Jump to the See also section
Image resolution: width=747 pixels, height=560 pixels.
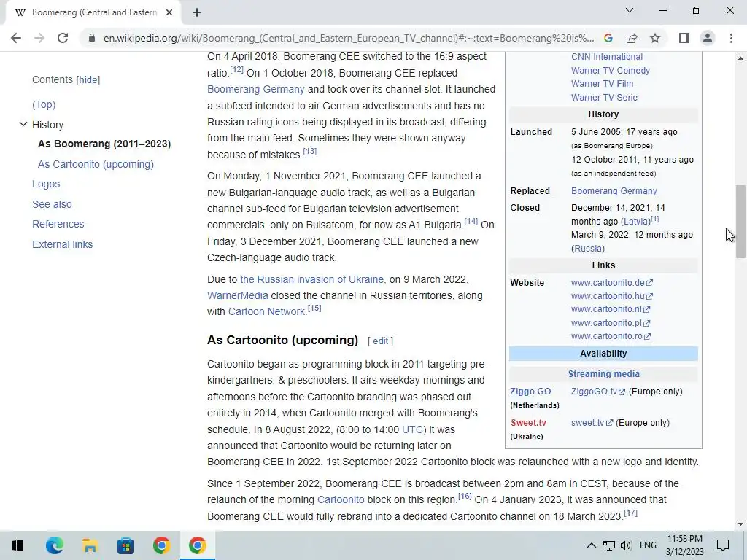pyautogui.click(x=52, y=204)
